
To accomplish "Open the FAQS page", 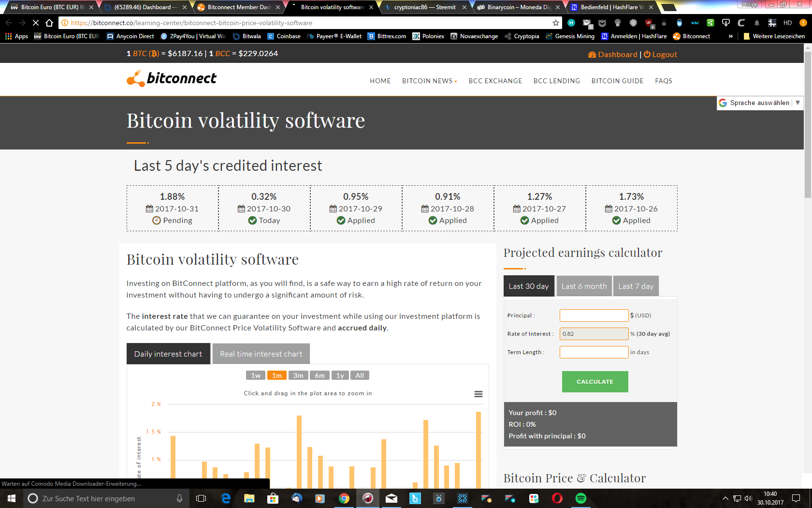I will 664,81.
